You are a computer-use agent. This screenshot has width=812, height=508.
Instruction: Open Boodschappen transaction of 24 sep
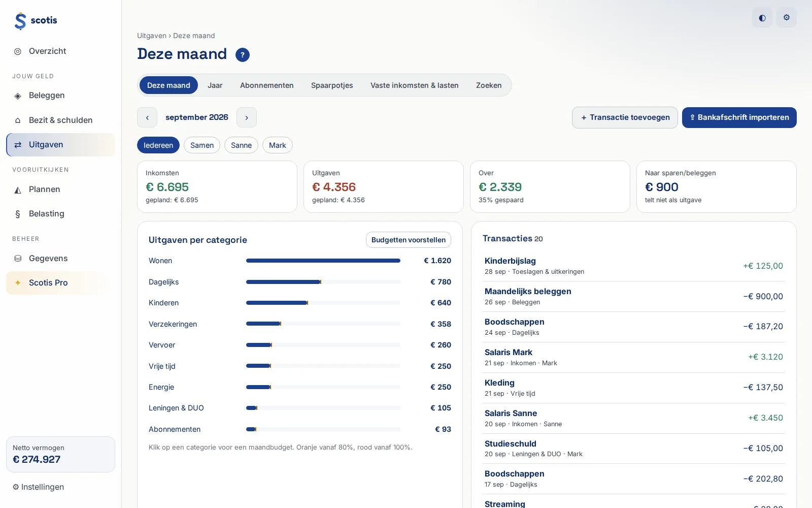(634, 327)
